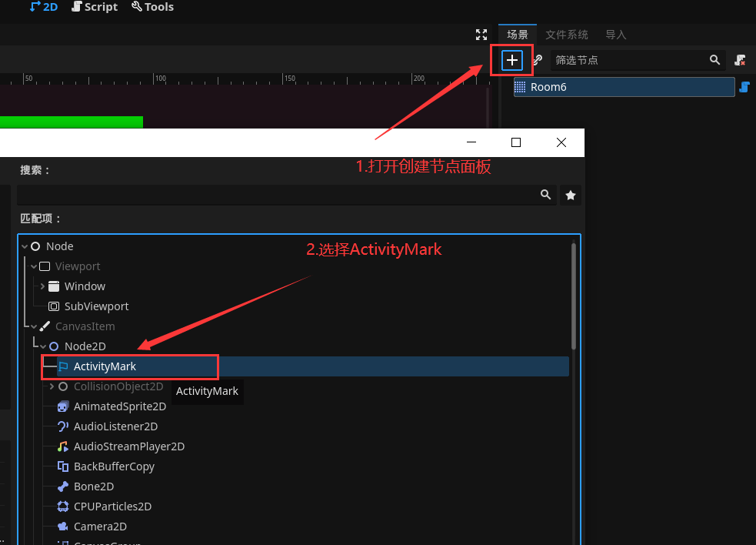Image resolution: width=756 pixels, height=545 pixels.
Task: Select the Node2D class entry
Action: point(85,346)
